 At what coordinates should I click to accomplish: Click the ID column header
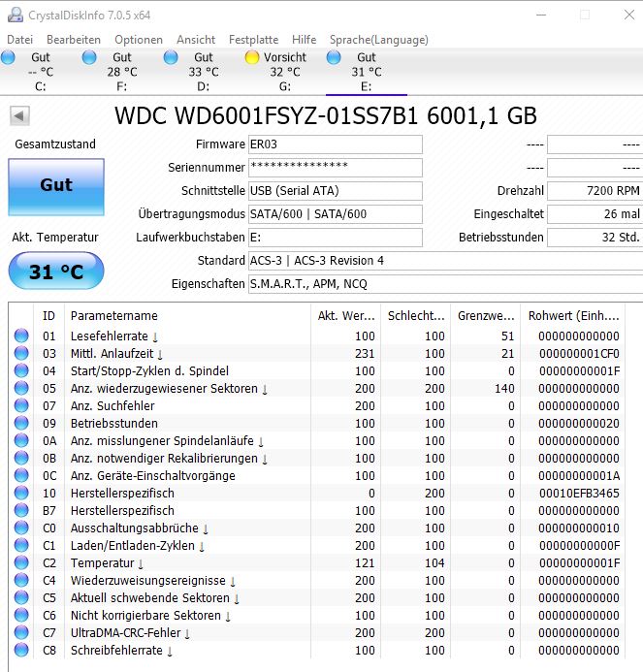tap(48, 316)
